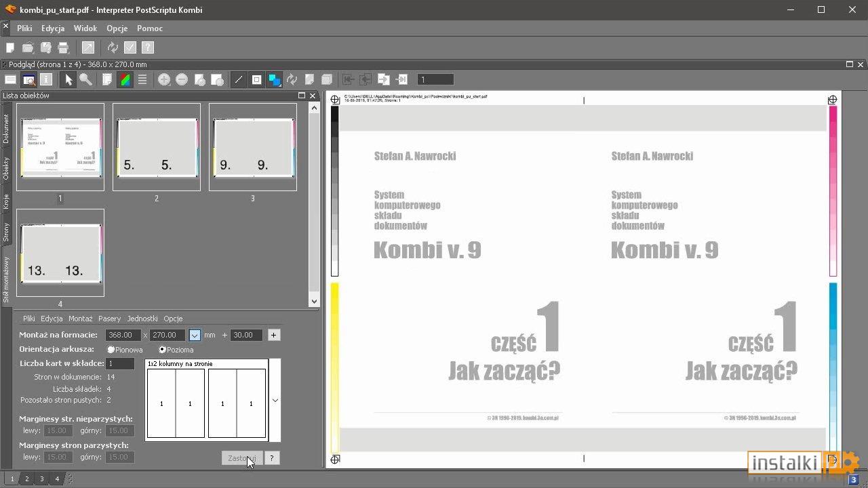The height and width of the screenshot is (488, 868).
Task: Open the Opcje menu in main menu bar
Action: [x=117, y=28]
